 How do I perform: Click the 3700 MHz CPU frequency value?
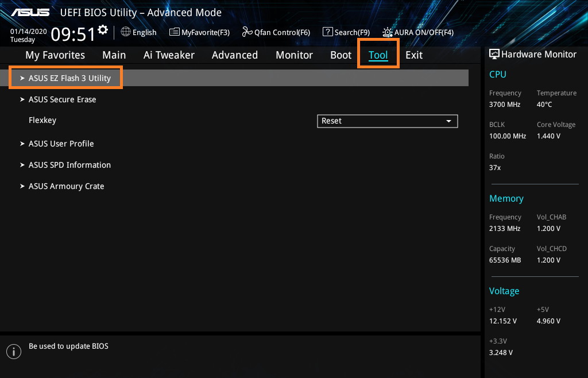(x=505, y=105)
